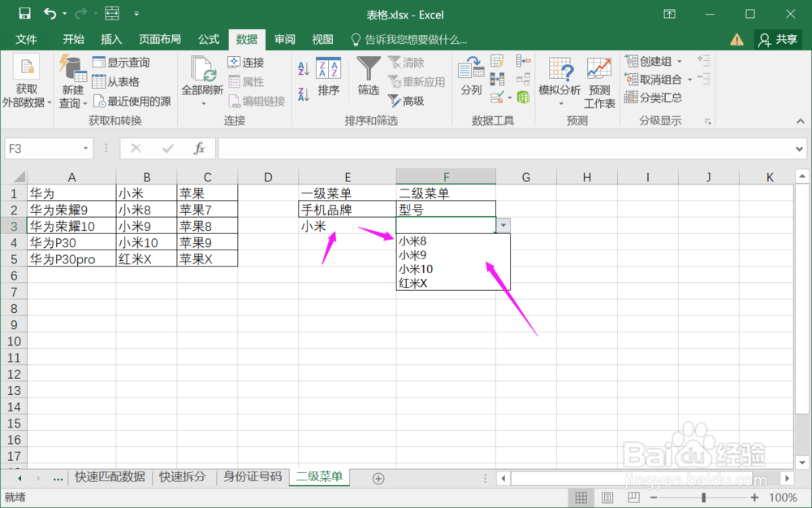Switch to Page Break Preview icon
812x508 pixels.
[x=633, y=498]
